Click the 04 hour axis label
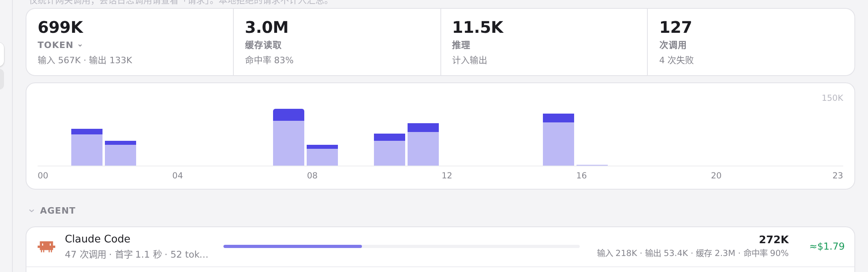This screenshot has height=272, width=868. point(177,176)
